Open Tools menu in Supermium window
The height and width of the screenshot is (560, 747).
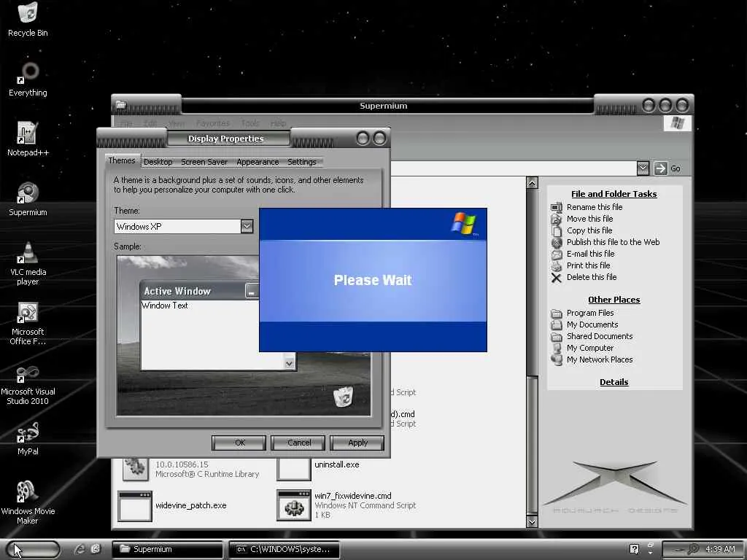click(250, 122)
